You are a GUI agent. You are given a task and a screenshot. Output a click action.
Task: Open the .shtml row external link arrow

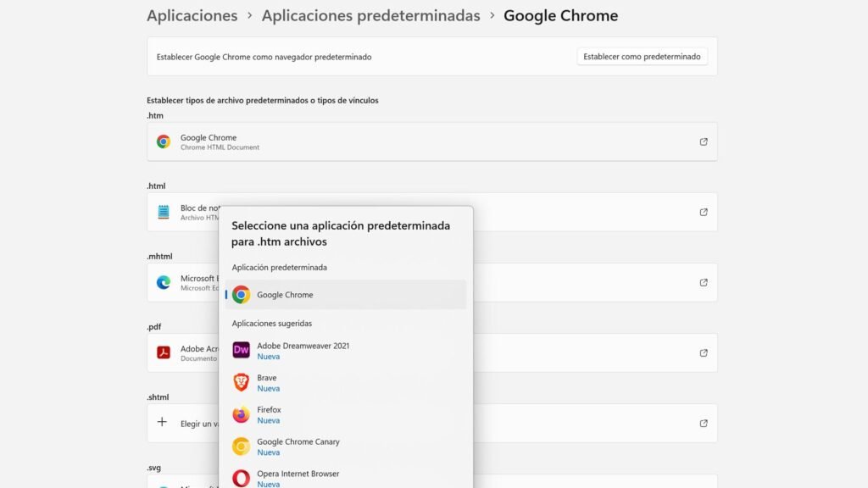pos(704,423)
